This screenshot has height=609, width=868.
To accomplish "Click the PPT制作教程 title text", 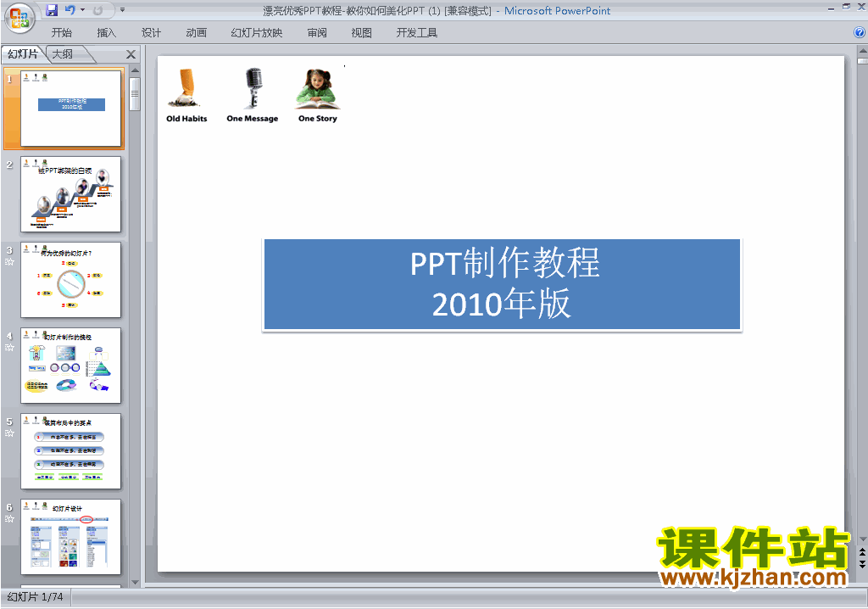I will 505,263.
